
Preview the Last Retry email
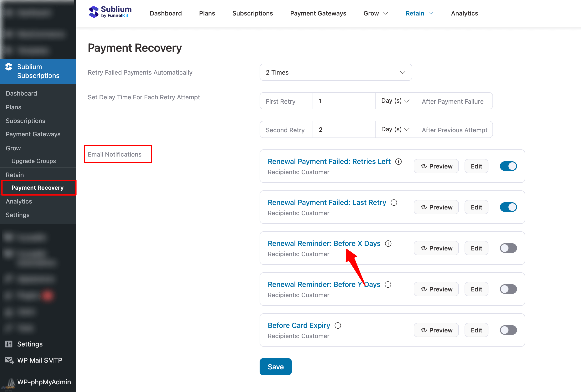(436, 207)
